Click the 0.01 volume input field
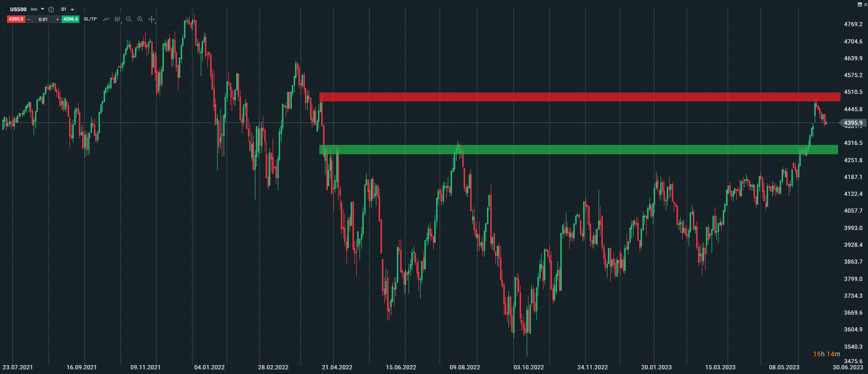868x374 pixels. (x=43, y=19)
